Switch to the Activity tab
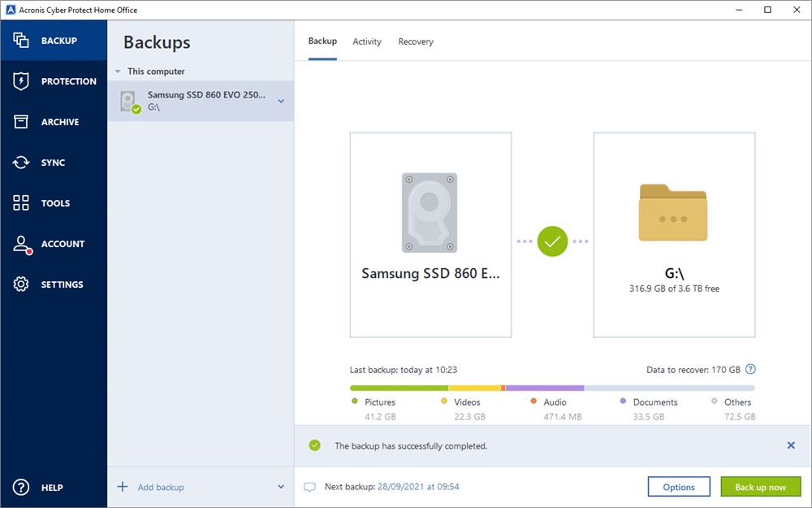Image resolution: width=812 pixels, height=508 pixels. (367, 41)
